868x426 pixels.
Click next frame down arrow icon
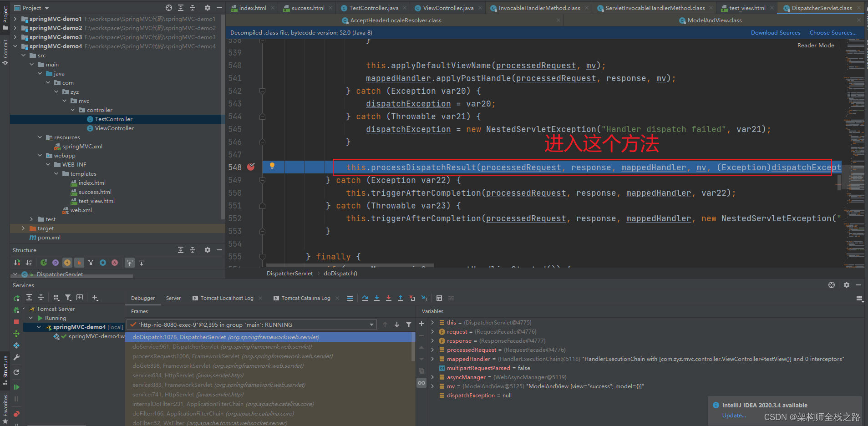pos(397,325)
